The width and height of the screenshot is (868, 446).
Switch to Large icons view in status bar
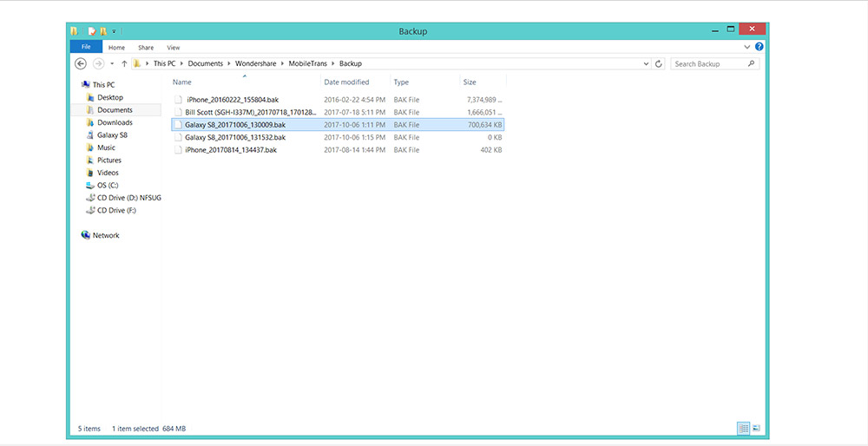pyautogui.click(x=756, y=429)
